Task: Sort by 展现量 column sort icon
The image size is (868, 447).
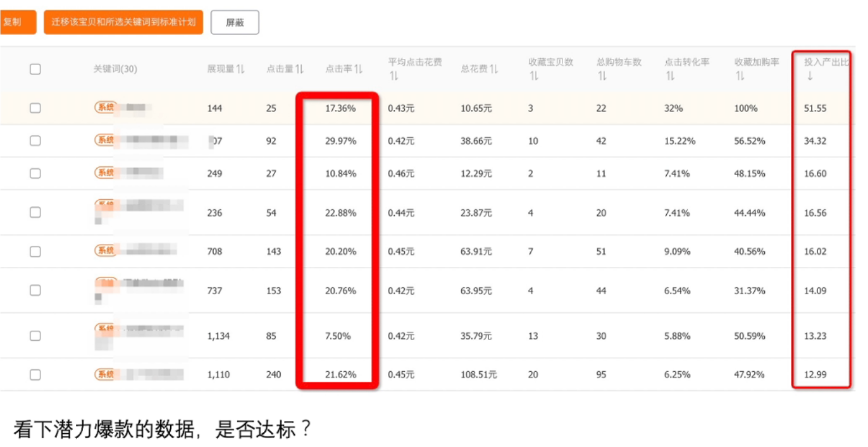Action: (x=240, y=69)
